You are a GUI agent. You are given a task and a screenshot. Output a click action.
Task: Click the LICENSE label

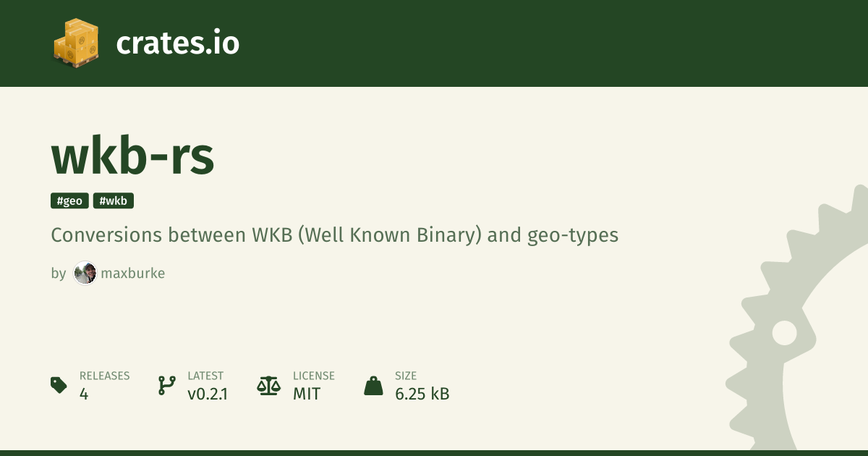[x=313, y=376]
